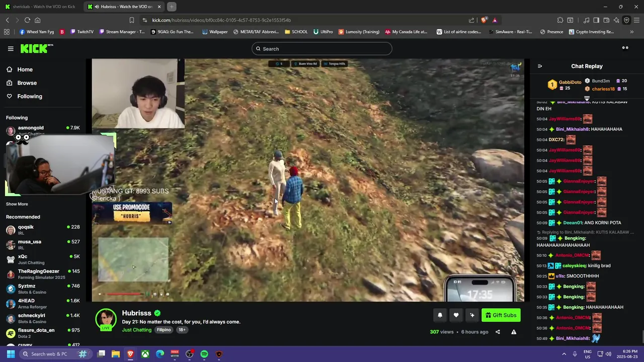Reload the current page

[27, 20]
